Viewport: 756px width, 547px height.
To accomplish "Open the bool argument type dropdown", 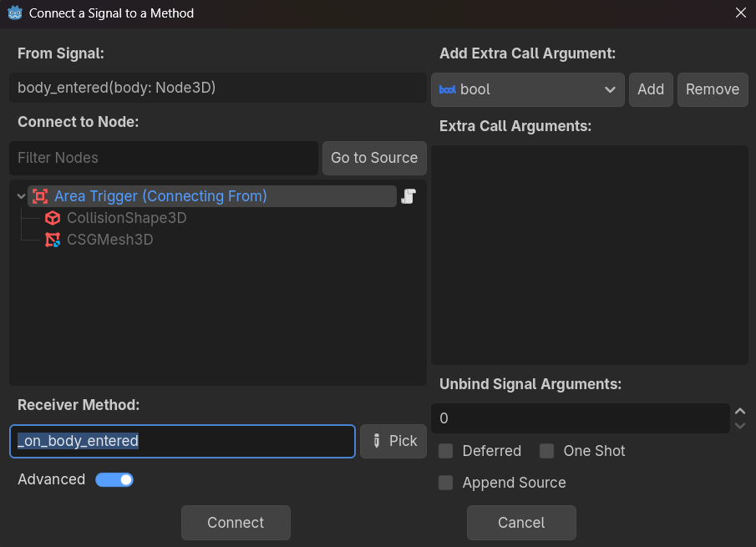I will pyautogui.click(x=527, y=89).
